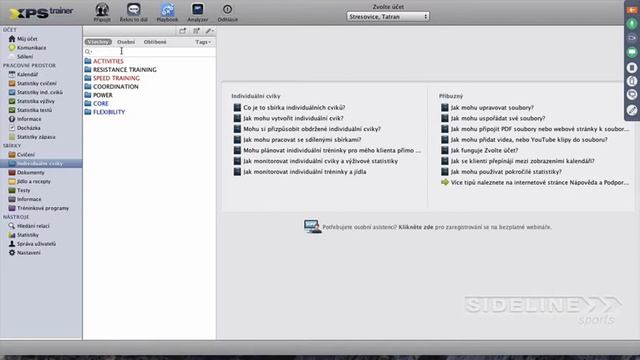Click the camera icon on floating toolbar
The width and height of the screenshot is (640, 360).
coord(632,38)
